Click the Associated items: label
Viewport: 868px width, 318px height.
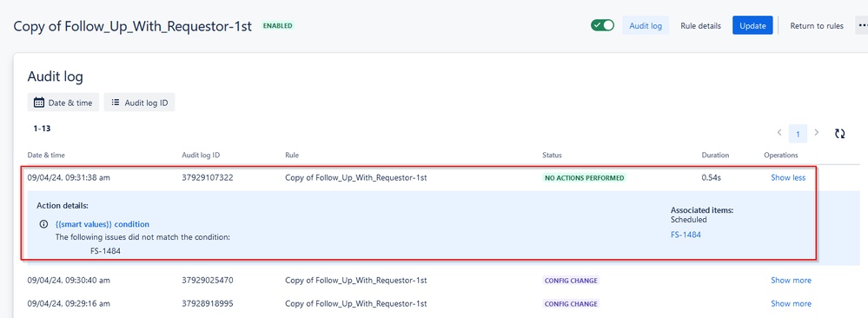pos(702,210)
